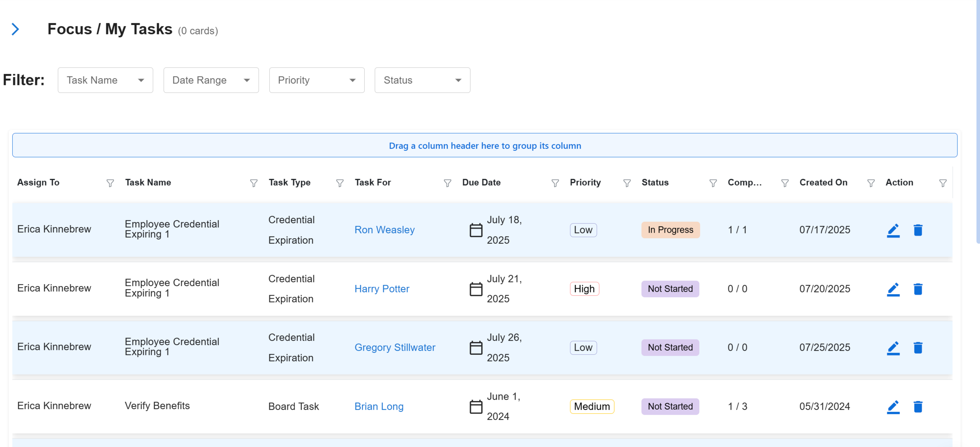Click filter icon on Assign To column
The image size is (980, 447).
click(110, 183)
